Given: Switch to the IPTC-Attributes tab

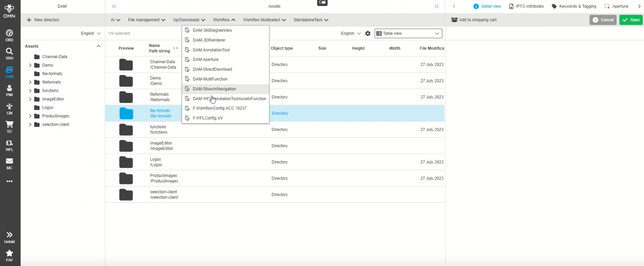Looking at the screenshot, I should click(526, 6).
